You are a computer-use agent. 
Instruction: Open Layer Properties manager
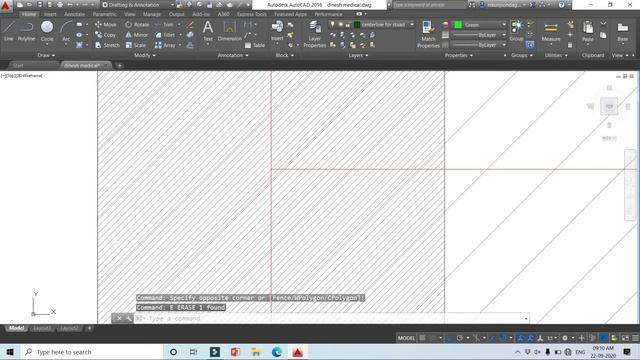point(314,34)
